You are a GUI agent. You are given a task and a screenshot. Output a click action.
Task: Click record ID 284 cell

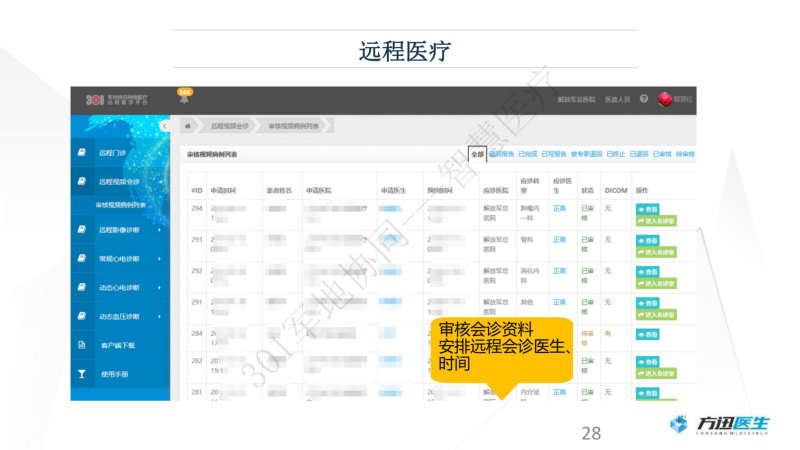pyautogui.click(x=197, y=333)
